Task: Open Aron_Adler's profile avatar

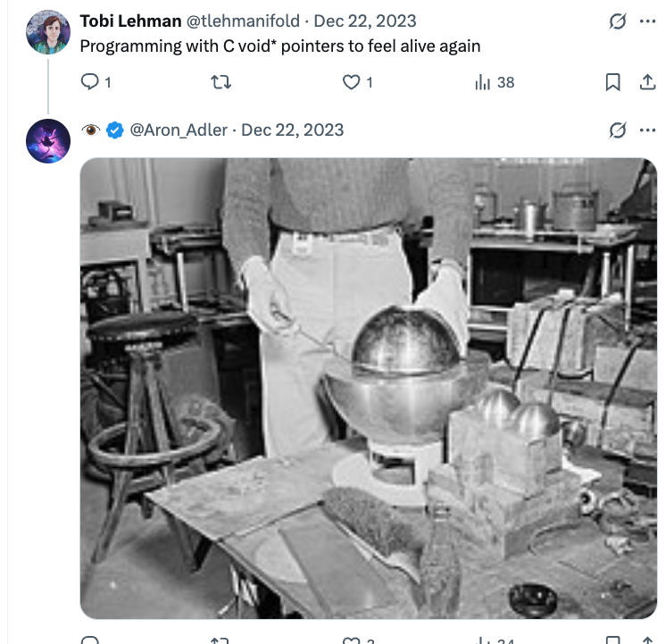Action: pyautogui.click(x=48, y=141)
